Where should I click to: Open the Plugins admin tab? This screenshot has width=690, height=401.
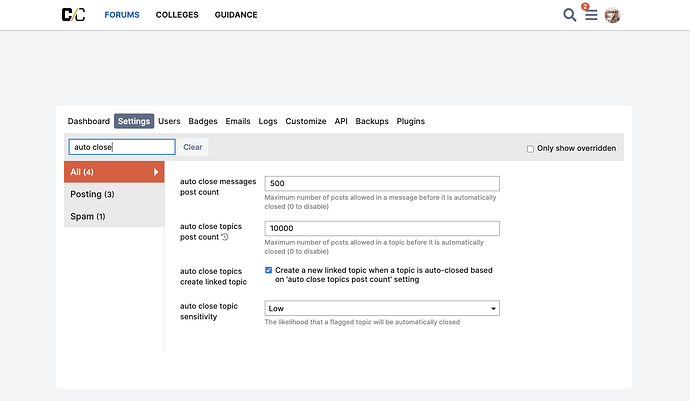coord(411,121)
